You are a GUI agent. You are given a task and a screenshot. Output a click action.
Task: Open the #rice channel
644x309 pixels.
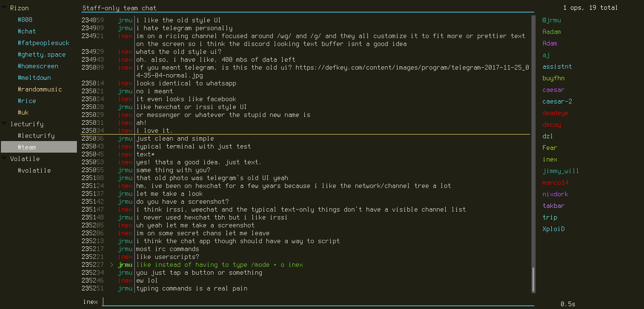27,101
